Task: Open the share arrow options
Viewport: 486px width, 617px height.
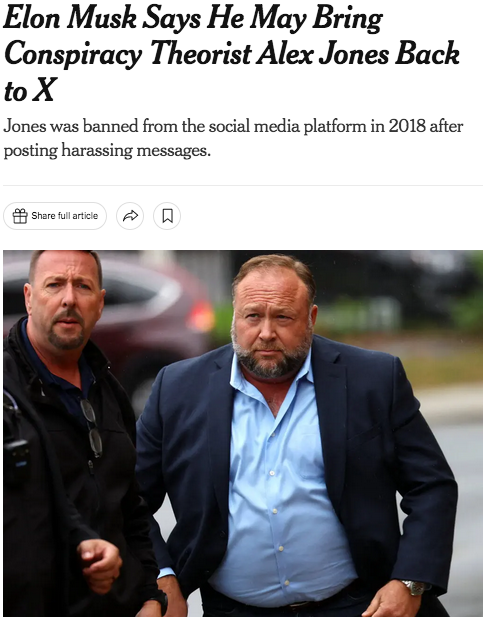Action: [130, 216]
